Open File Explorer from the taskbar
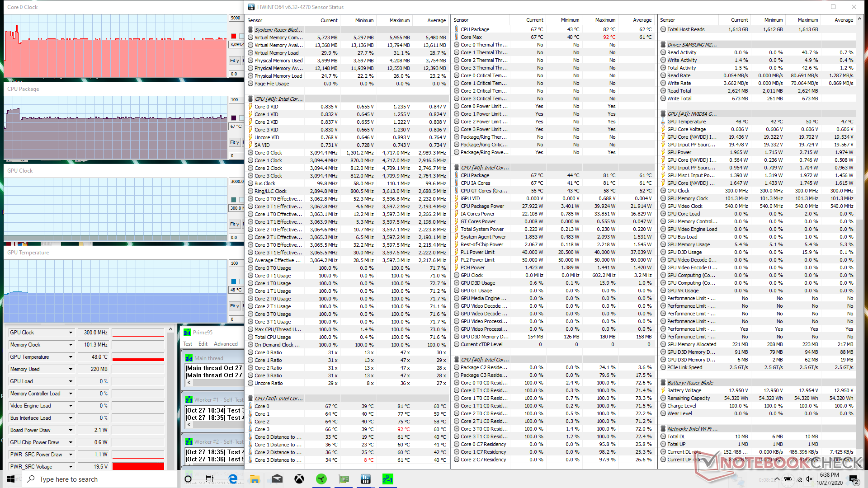 pyautogui.click(x=255, y=479)
